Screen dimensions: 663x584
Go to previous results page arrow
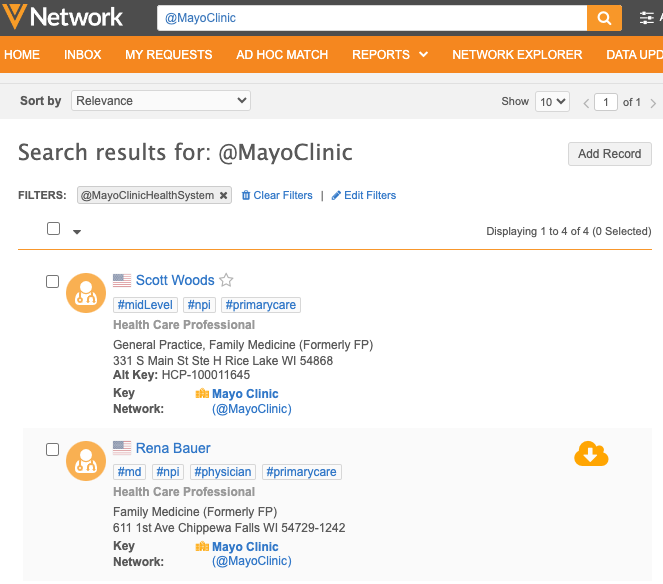pos(587,103)
